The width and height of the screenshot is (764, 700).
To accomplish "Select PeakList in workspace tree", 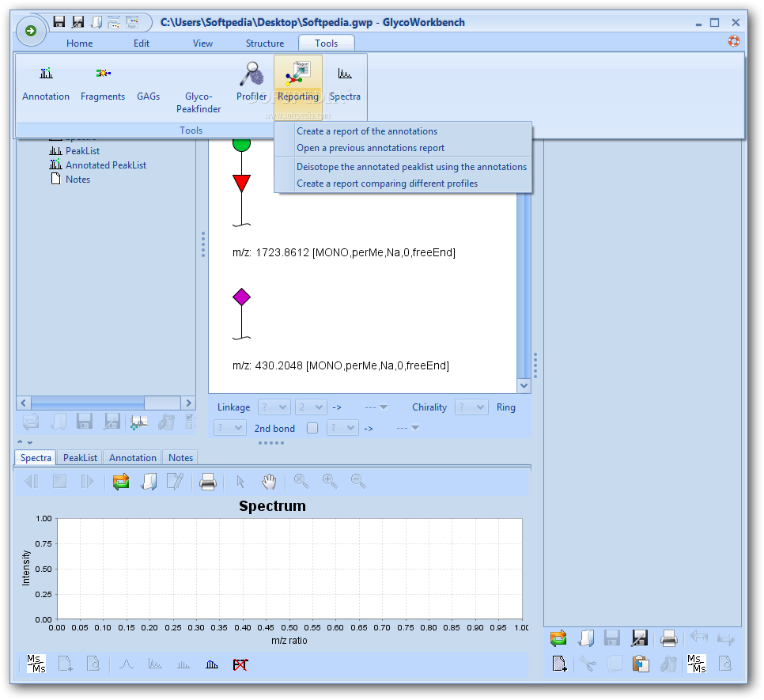I will click(82, 151).
